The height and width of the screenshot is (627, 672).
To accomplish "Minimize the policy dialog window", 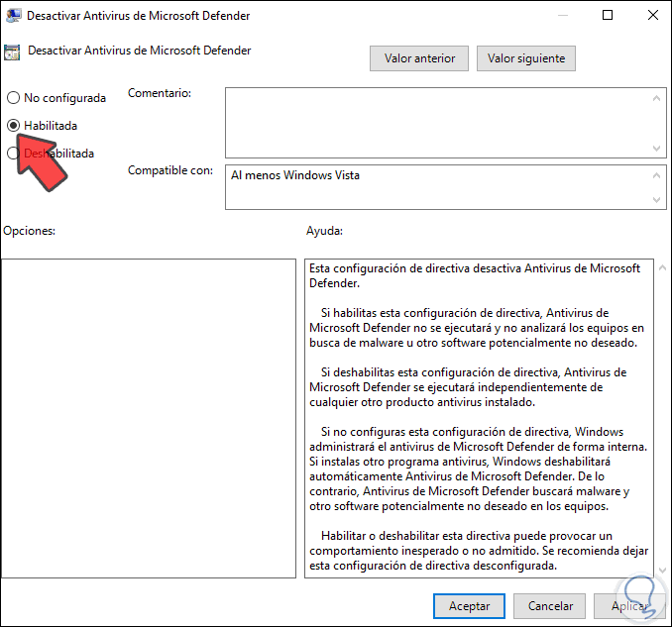I will [x=563, y=16].
